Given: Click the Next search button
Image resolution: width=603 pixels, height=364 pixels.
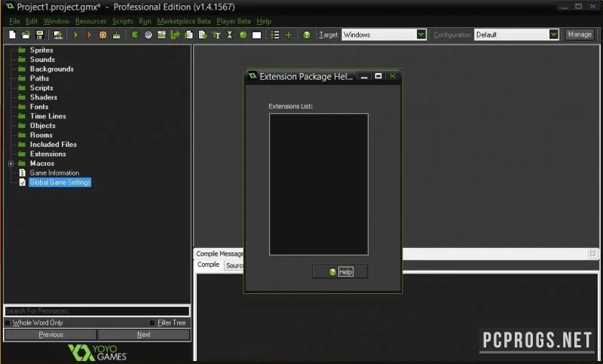Looking at the screenshot, I should [143, 335].
